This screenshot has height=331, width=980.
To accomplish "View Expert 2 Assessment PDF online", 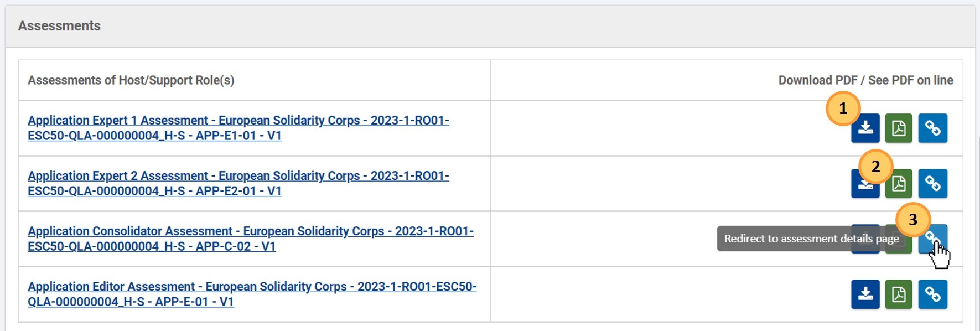I will (899, 184).
